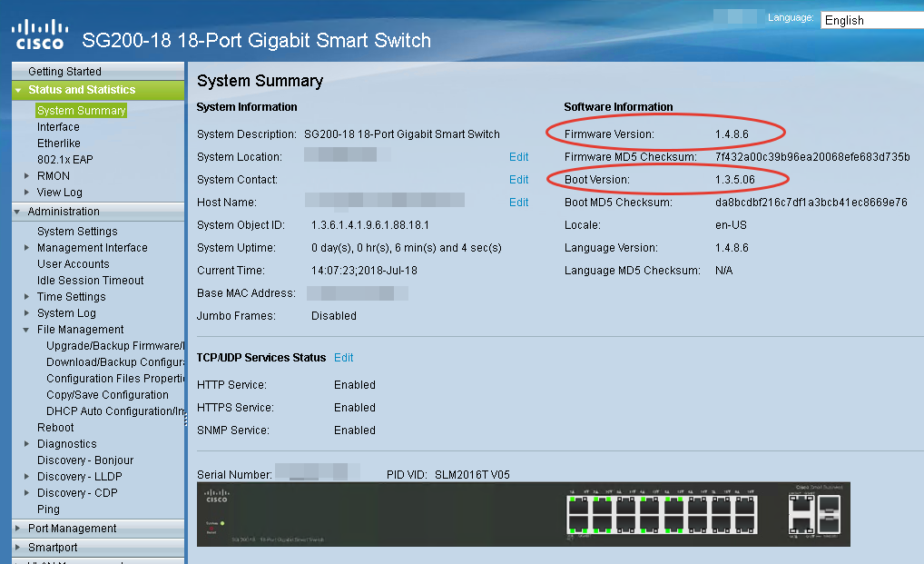
Task: Expand the Port Management section
Action: (18, 529)
